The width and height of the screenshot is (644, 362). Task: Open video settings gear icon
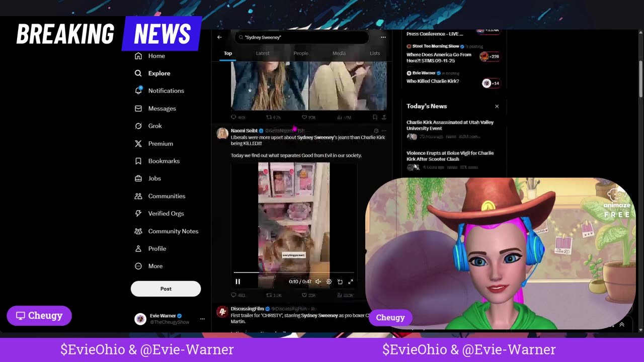329,282
